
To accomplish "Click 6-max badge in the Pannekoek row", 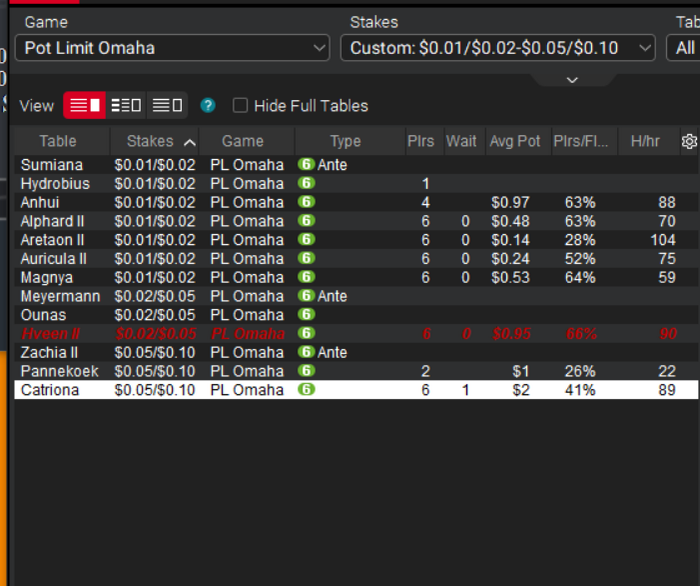I will pos(306,371).
